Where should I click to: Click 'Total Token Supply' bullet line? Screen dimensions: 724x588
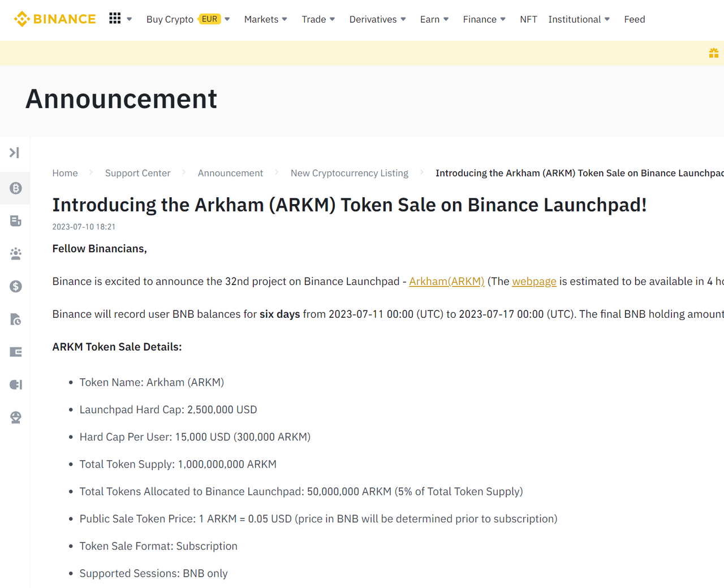tap(178, 464)
